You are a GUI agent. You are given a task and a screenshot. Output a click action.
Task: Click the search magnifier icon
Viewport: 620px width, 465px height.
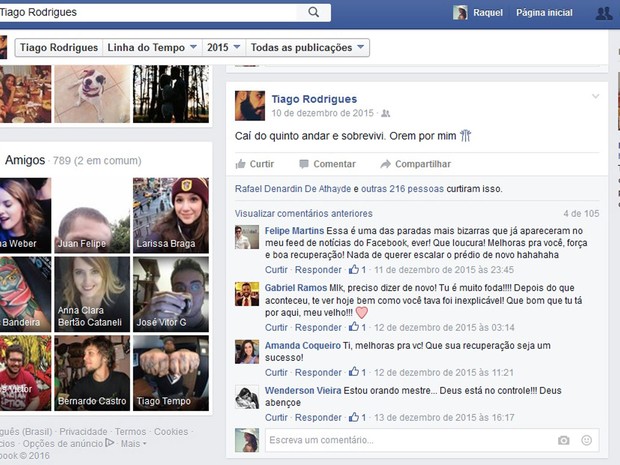(314, 12)
